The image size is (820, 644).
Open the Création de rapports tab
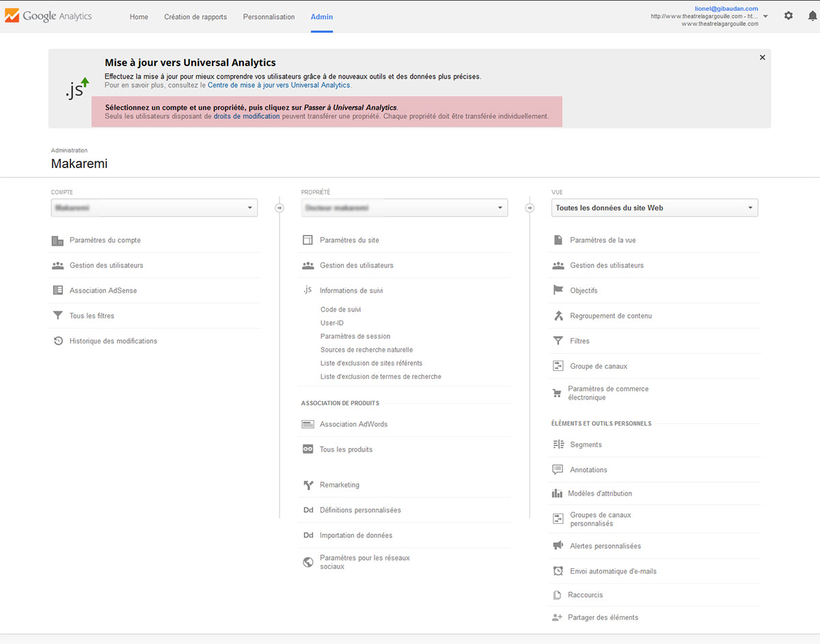pos(195,17)
